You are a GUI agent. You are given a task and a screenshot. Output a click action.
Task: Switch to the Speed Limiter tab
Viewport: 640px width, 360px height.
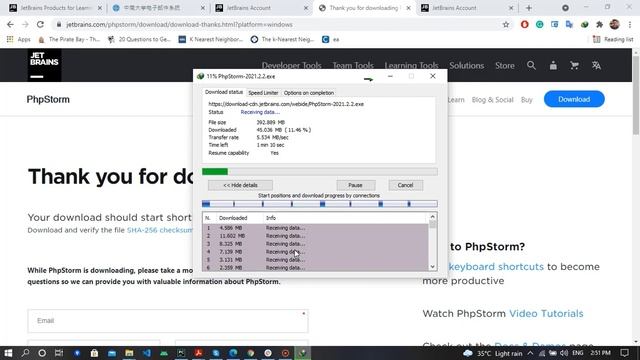point(263,93)
